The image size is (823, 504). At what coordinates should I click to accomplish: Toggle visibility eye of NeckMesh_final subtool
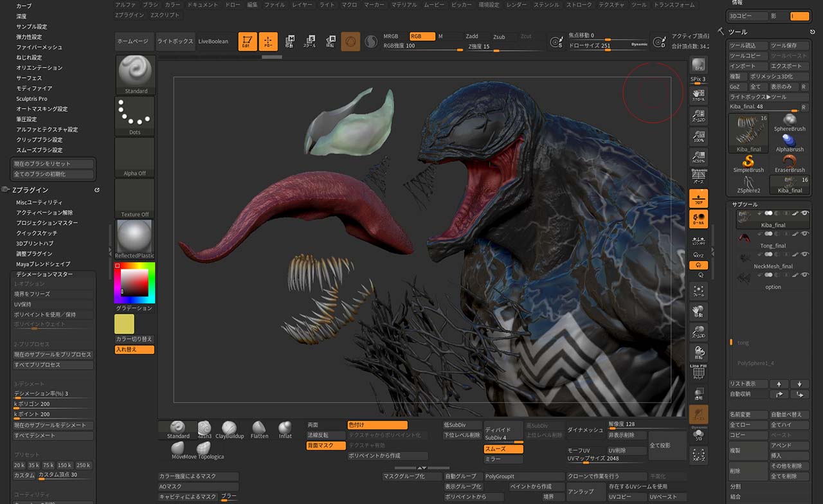coord(804,254)
